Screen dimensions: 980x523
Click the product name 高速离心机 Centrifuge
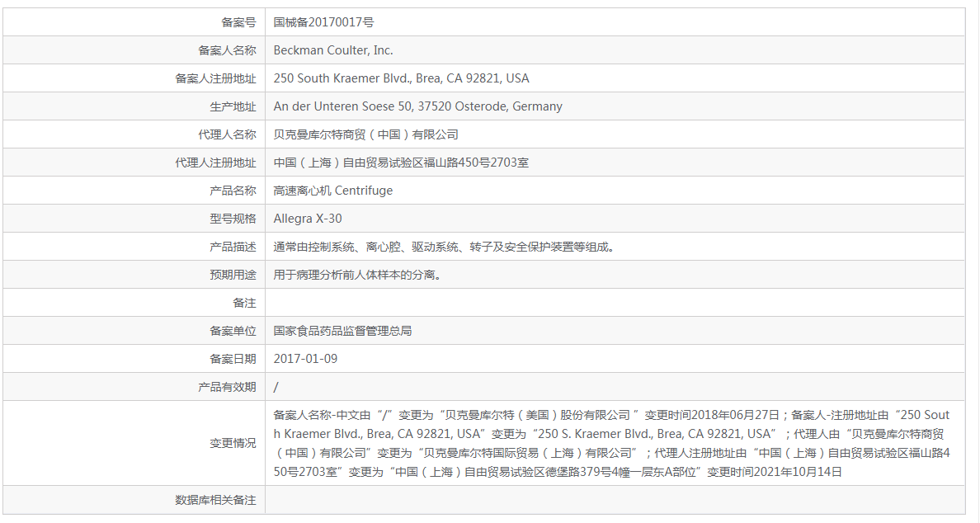pos(332,190)
